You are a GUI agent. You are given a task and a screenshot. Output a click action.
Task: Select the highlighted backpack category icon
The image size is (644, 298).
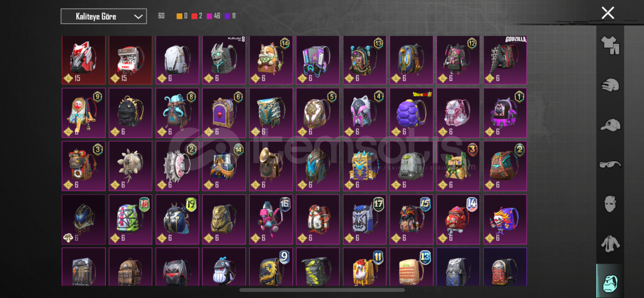[610, 283]
